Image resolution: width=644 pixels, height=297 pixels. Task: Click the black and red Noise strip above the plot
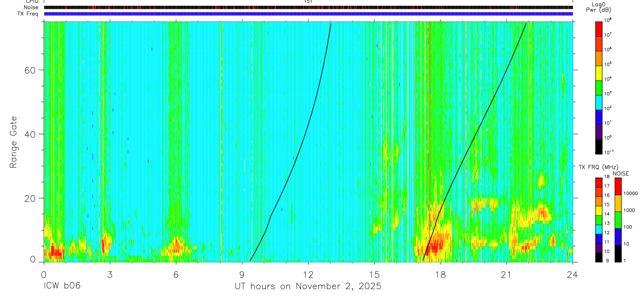click(308, 7)
